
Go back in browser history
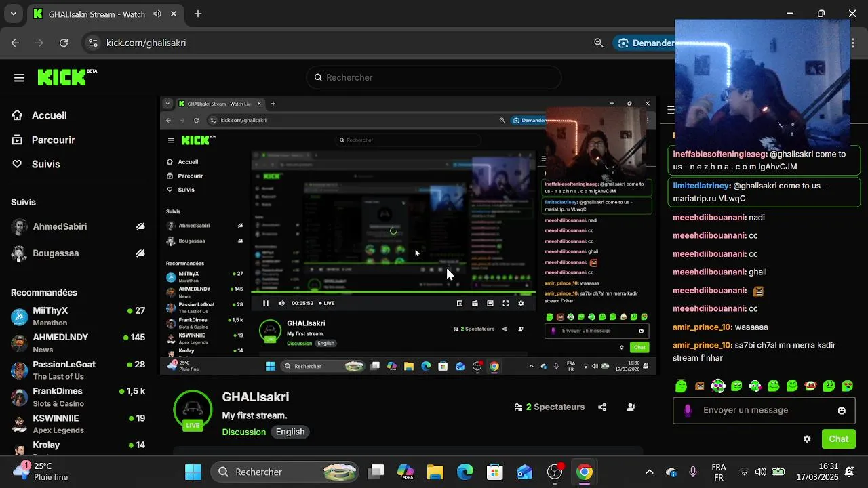tap(16, 43)
